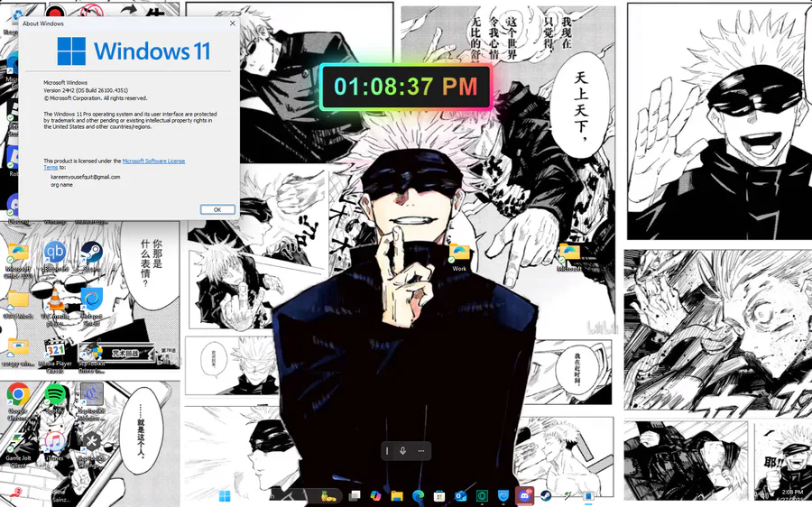This screenshot has height=507, width=812.
Task: Open the shield installer shortcut beside Media Player Classic
Action: (x=92, y=356)
